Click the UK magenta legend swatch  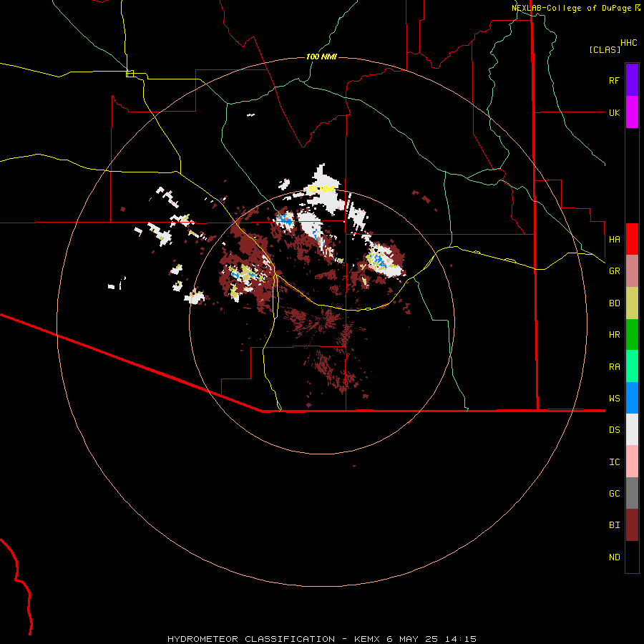632,112
